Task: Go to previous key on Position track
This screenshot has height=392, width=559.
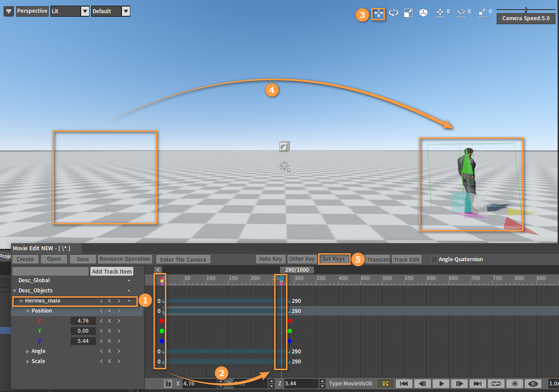Action: coord(102,311)
